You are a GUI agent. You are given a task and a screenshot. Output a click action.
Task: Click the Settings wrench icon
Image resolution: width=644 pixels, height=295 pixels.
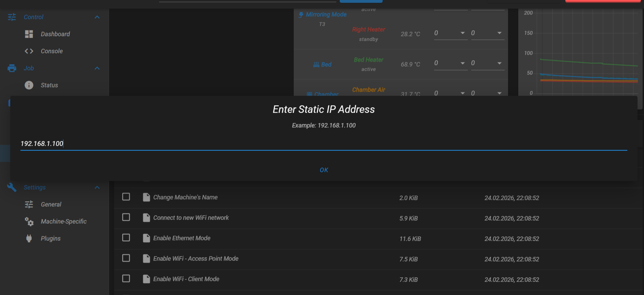pyautogui.click(x=12, y=187)
